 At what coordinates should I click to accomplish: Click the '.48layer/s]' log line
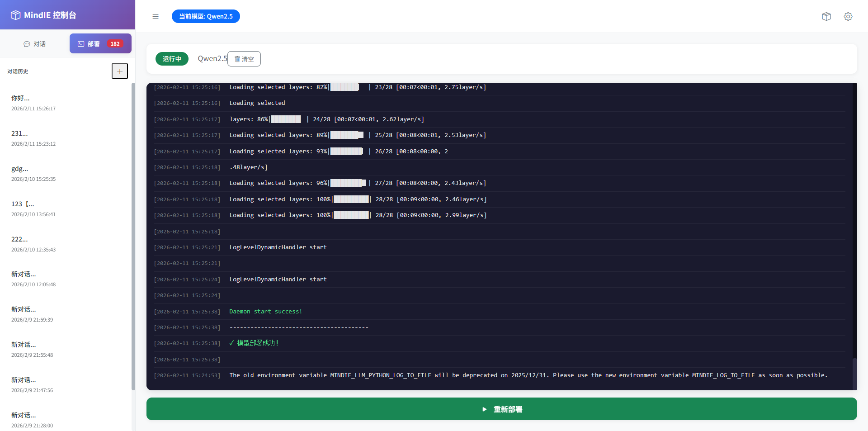(x=499, y=167)
